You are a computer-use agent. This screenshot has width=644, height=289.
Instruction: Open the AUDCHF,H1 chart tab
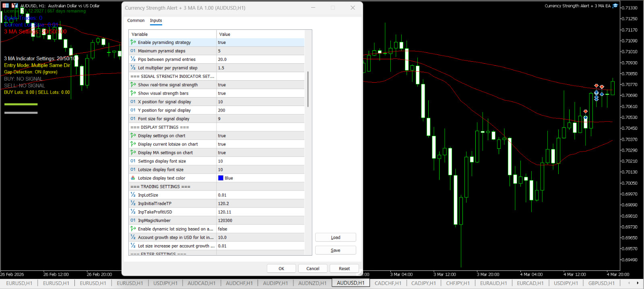[239, 283]
